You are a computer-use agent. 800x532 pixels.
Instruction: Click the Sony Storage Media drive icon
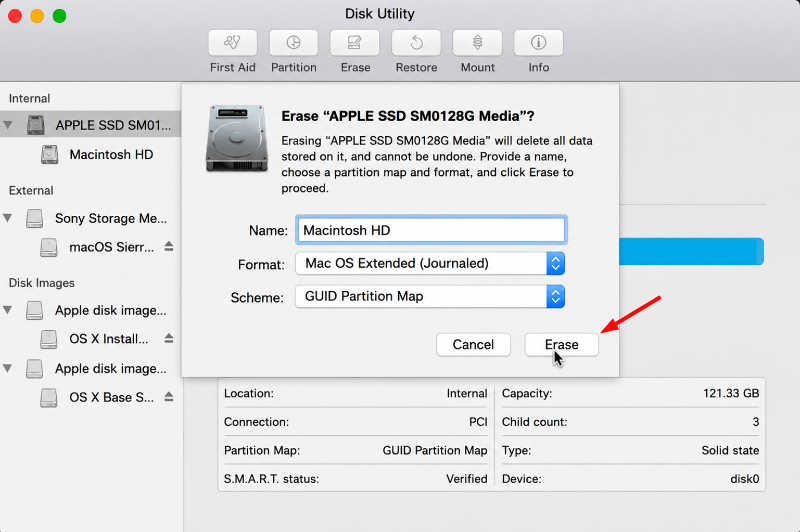tap(35, 218)
